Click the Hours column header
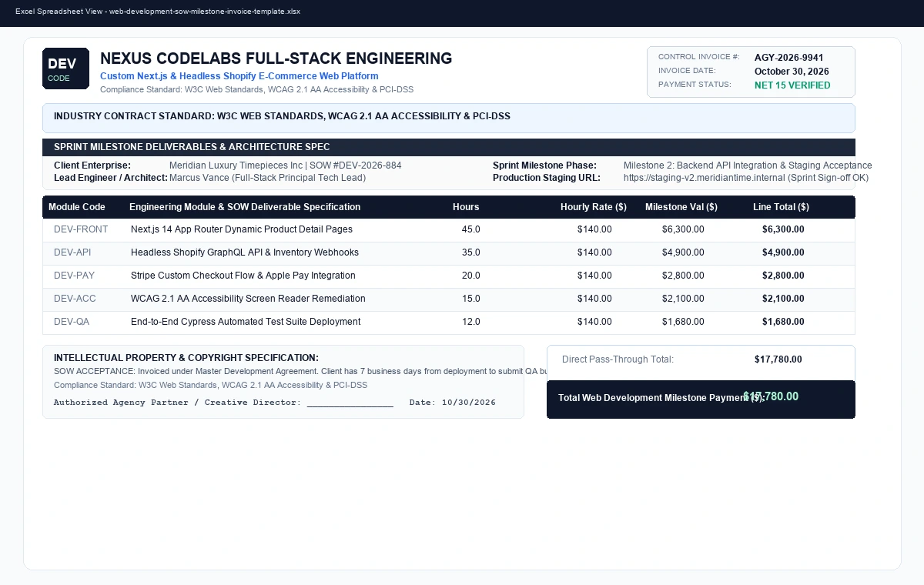The image size is (924, 585). click(466, 207)
